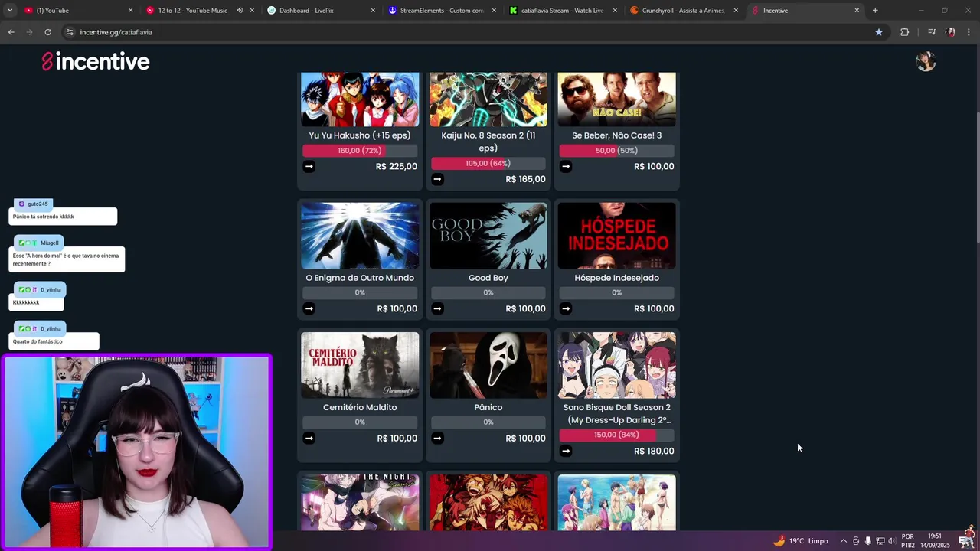Click the title 'Cemitério Maldito'
The image size is (980, 551).
click(x=360, y=407)
